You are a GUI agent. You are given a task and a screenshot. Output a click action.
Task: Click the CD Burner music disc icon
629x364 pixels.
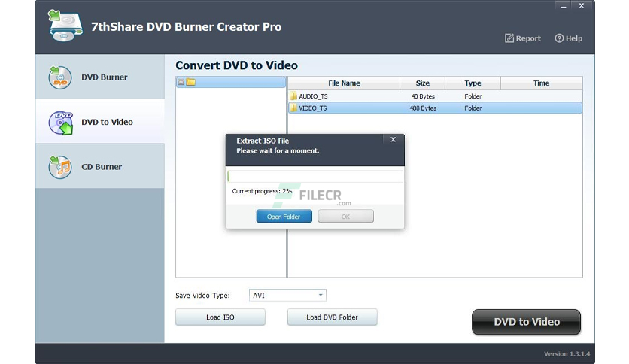click(x=60, y=167)
